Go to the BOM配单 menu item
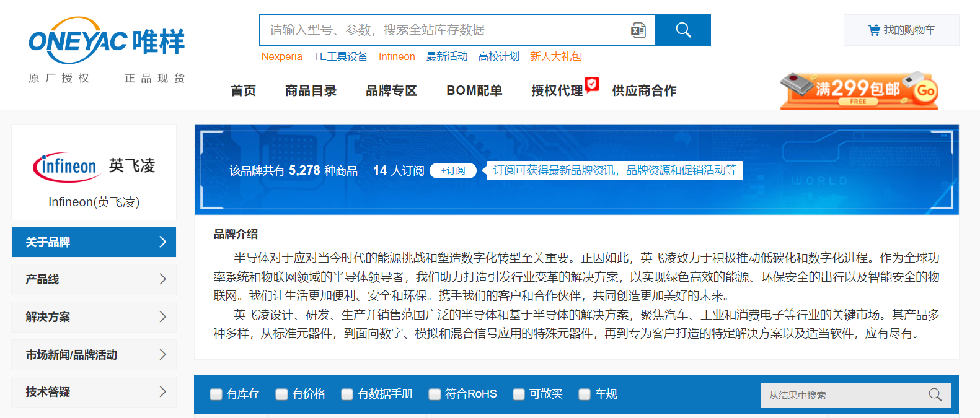The height and width of the screenshot is (418, 980). (474, 91)
